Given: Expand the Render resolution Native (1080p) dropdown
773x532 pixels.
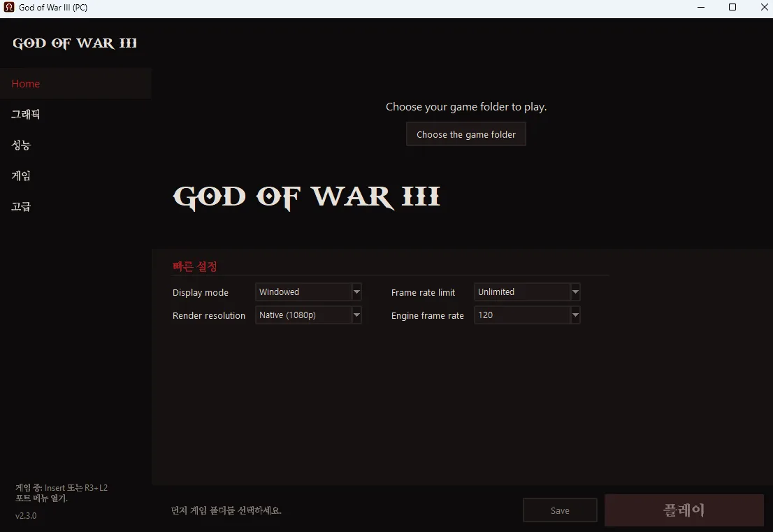Looking at the screenshot, I should 309,315.
